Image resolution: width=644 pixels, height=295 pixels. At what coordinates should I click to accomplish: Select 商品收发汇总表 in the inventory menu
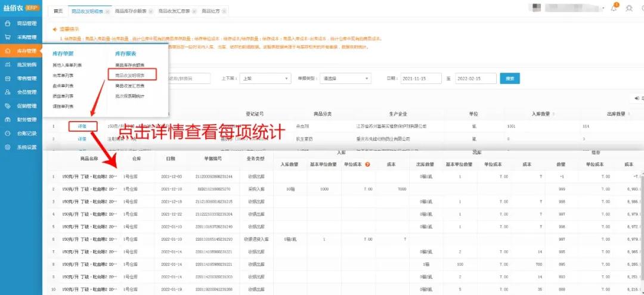click(x=130, y=86)
